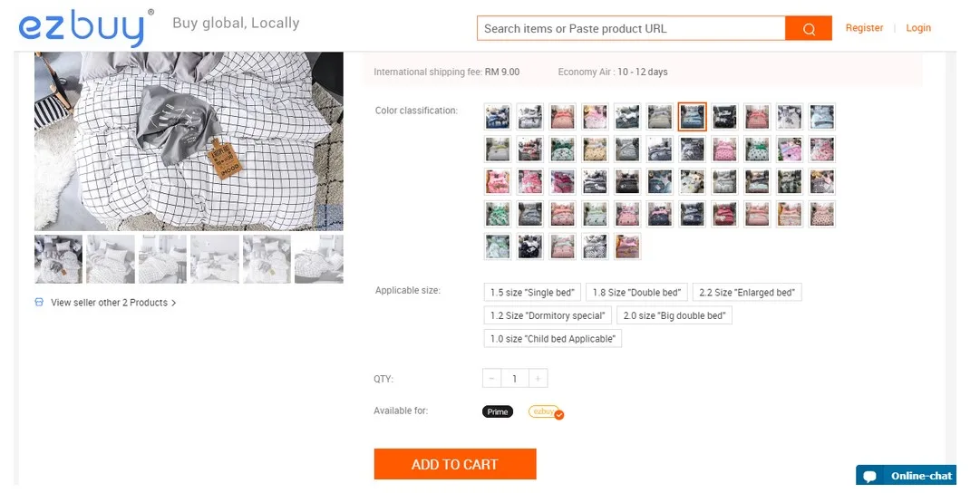Image resolution: width=980 pixels, height=493 pixels.
Task: Click the store icon beside seller products
Action: point(39,302)
